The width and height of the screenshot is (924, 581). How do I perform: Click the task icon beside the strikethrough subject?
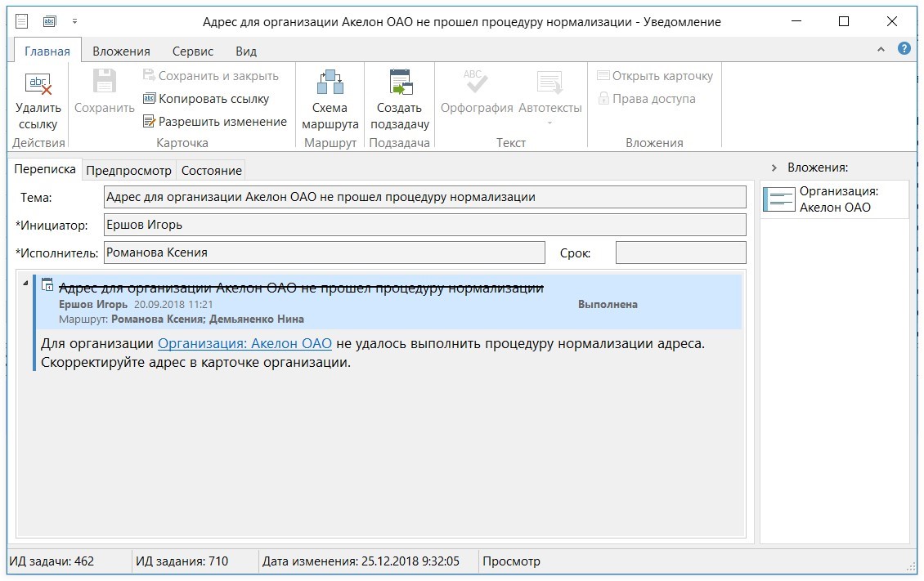pos(47,285)
